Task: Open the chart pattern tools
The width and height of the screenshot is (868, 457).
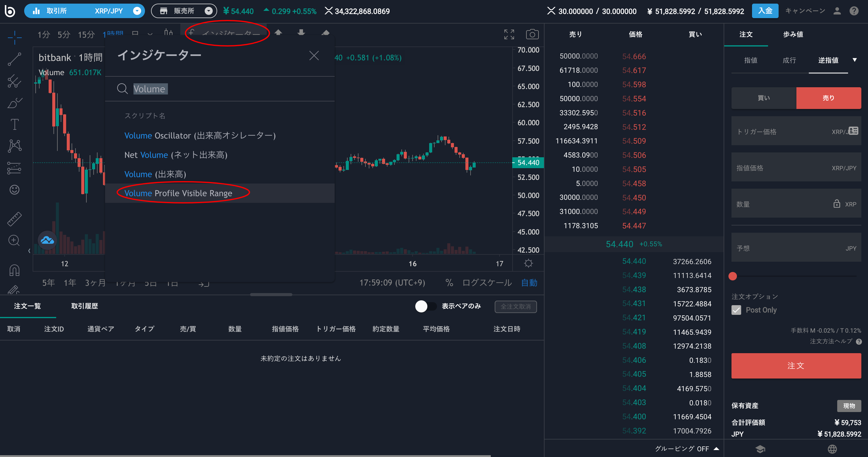Action: (14, 146)
